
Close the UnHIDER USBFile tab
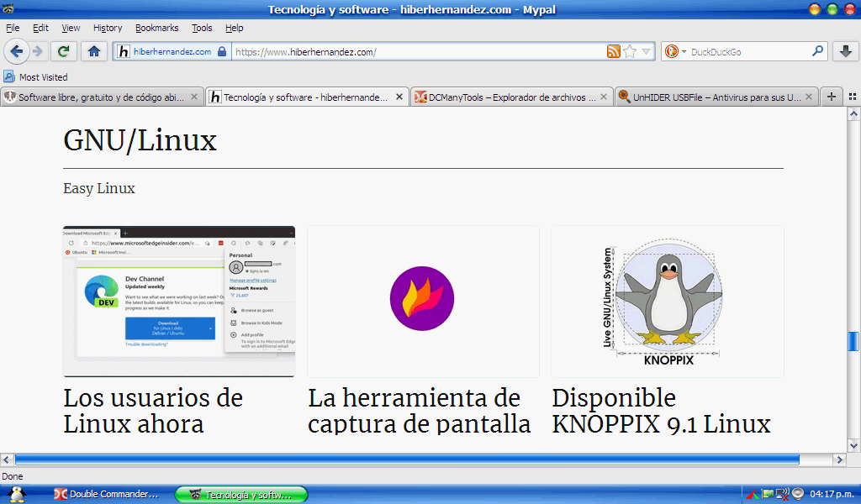808,97
